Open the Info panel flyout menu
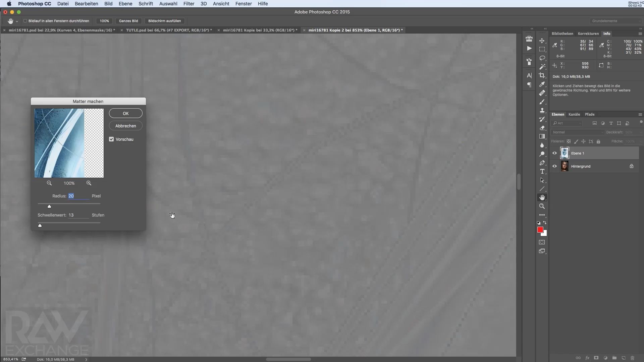 point(640,34)
